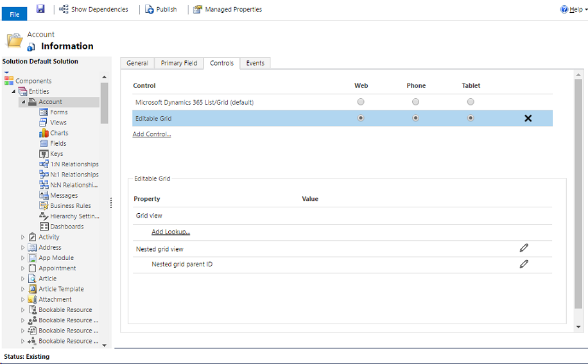
Task: Click the N:1 Relationships icon
Action: 44,175
